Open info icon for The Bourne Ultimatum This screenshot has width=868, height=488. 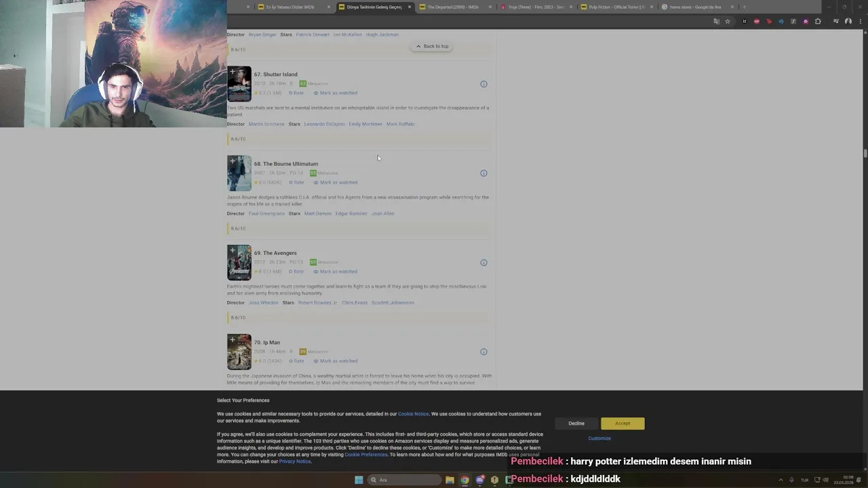pos(484,174)
